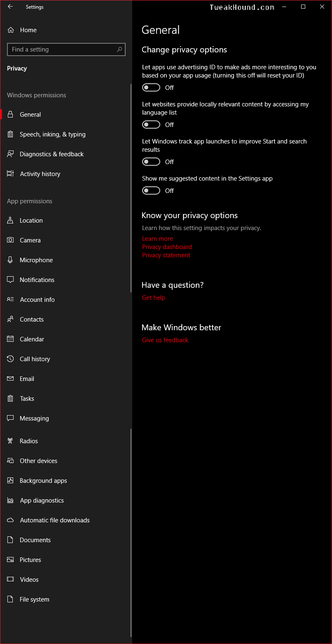Click the Automatic file downloads cloud icon
This screenshot has width=332, height=644.
click(x=11, y=520)
